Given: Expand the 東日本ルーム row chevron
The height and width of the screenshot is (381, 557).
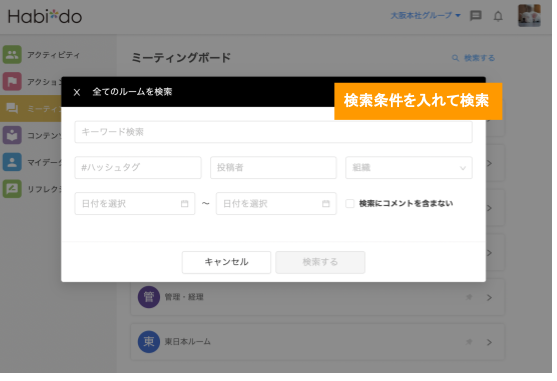Looking at the screenshot, I should point(490,342).
